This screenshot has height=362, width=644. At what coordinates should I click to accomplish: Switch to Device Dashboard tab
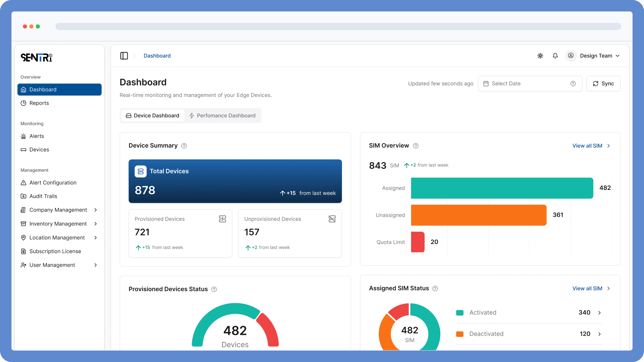pyautogui.click(x=153, y=116)
